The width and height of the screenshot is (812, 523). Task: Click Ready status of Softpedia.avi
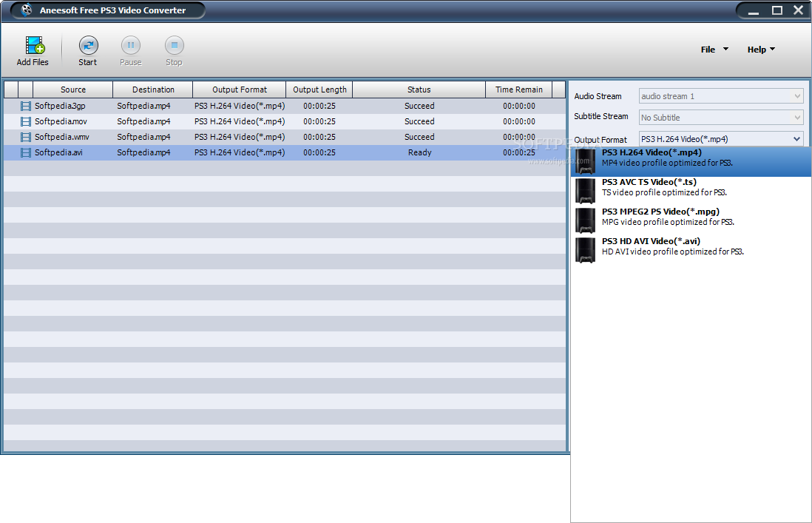click(x=419, y=152)
